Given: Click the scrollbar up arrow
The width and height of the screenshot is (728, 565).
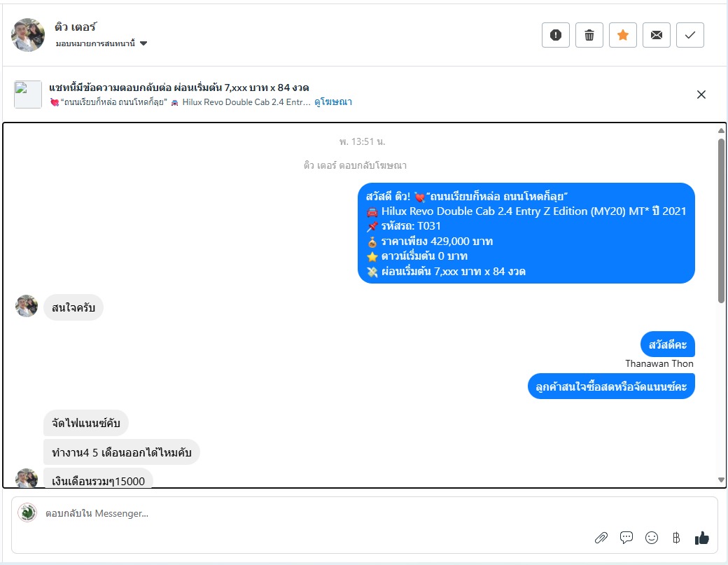Looking at the screenshot, I should 721,130.
